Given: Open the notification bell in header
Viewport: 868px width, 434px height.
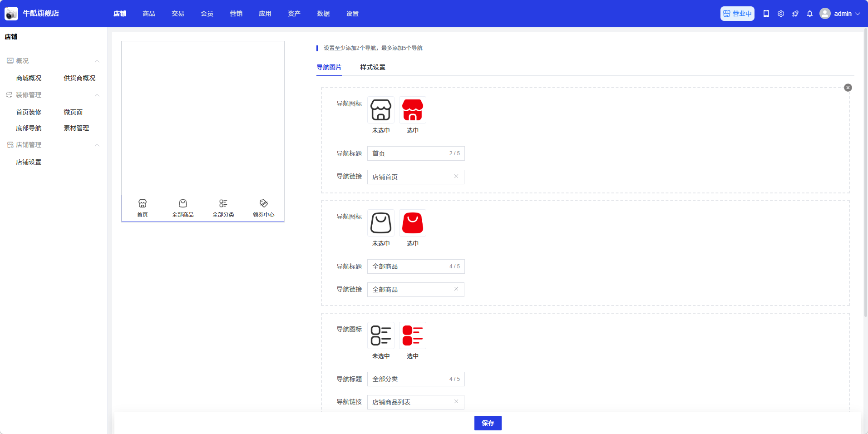Looking at the screenshot, I should coord(809,14).
